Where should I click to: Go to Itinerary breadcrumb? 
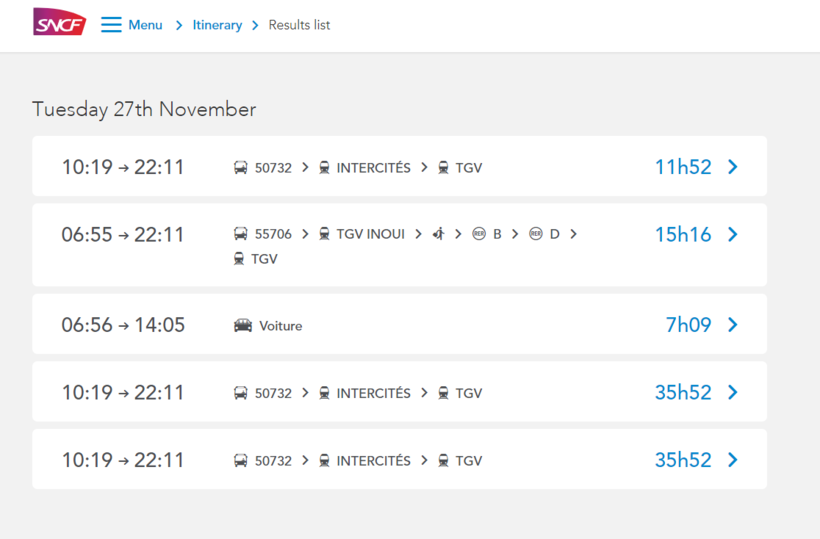point(217,25)
